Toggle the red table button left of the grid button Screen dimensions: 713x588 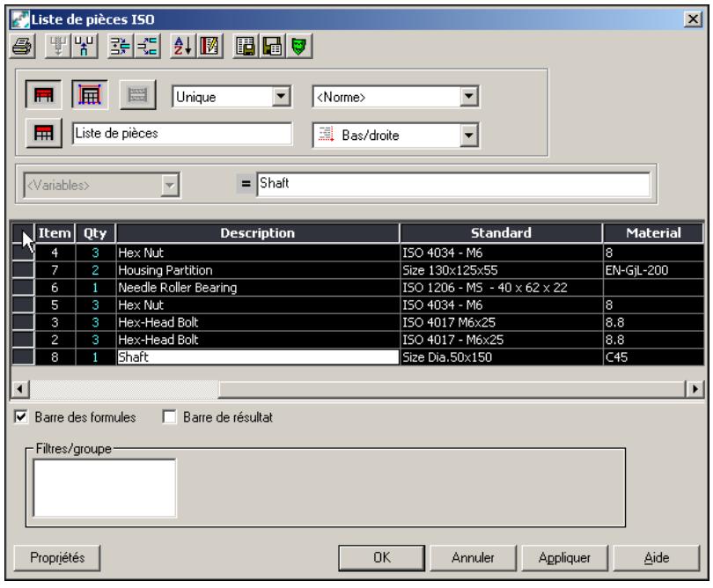44,94
